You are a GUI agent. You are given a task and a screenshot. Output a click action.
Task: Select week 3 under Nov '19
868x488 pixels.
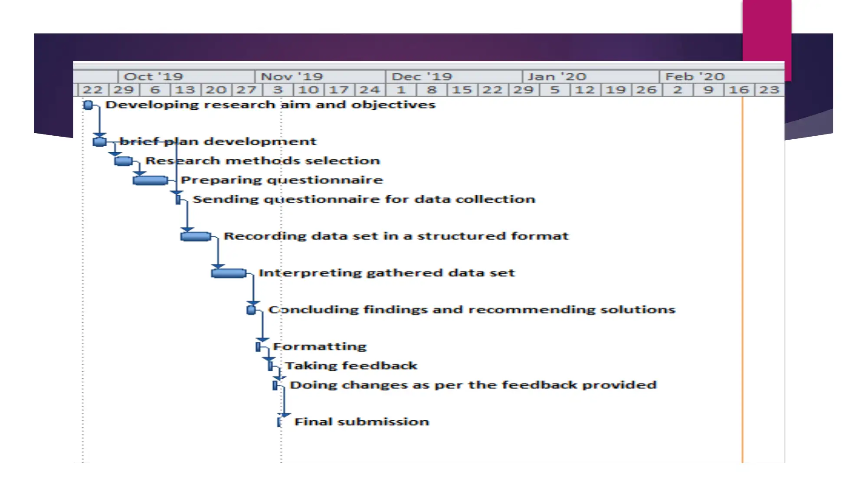278,90
